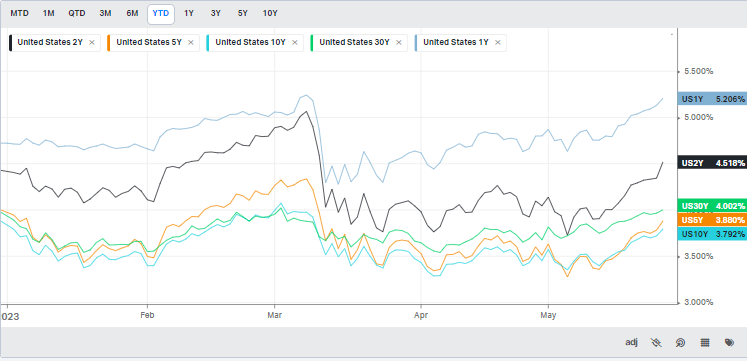This screenshot has width=747, height=361.
Task: Remove United States 2Y series
Action: (92, 42)
